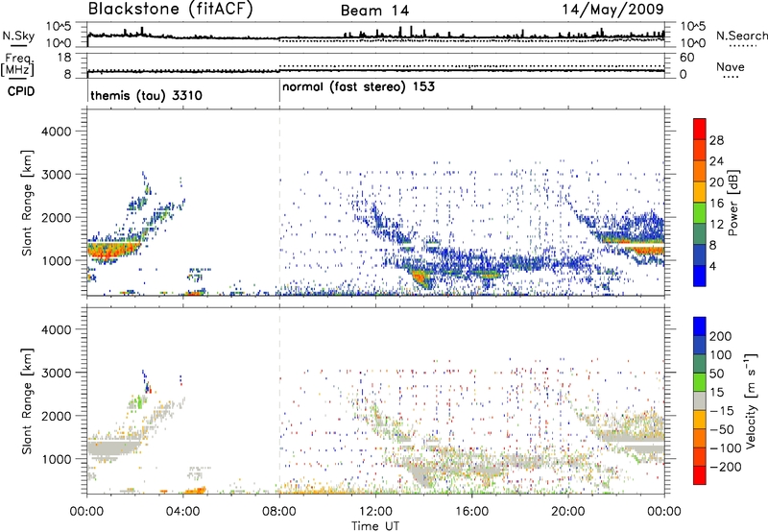Click the 'CPID' row label
768x532 pixels.
21,91
